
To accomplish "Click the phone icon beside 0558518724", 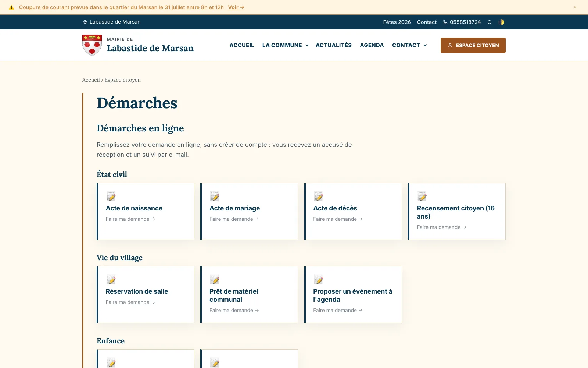I will click(445, 22).
